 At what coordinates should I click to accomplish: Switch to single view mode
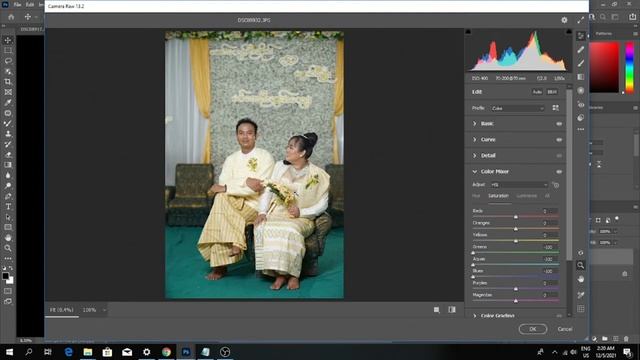pos(436,310)
